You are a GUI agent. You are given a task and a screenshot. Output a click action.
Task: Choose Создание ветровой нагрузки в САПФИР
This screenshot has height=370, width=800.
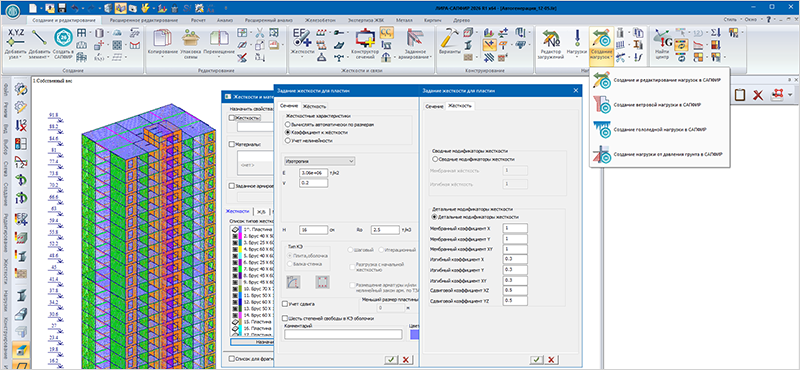coord(657,105)
